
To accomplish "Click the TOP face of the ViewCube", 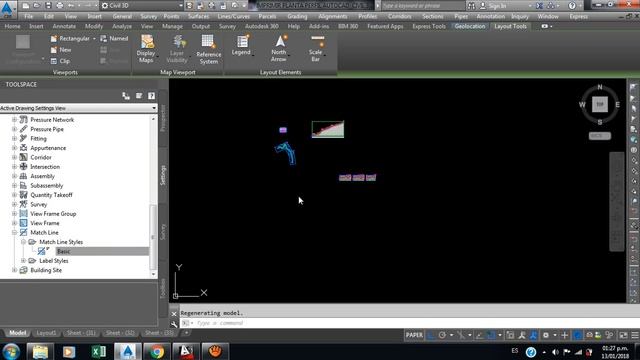I will (600, 104).
